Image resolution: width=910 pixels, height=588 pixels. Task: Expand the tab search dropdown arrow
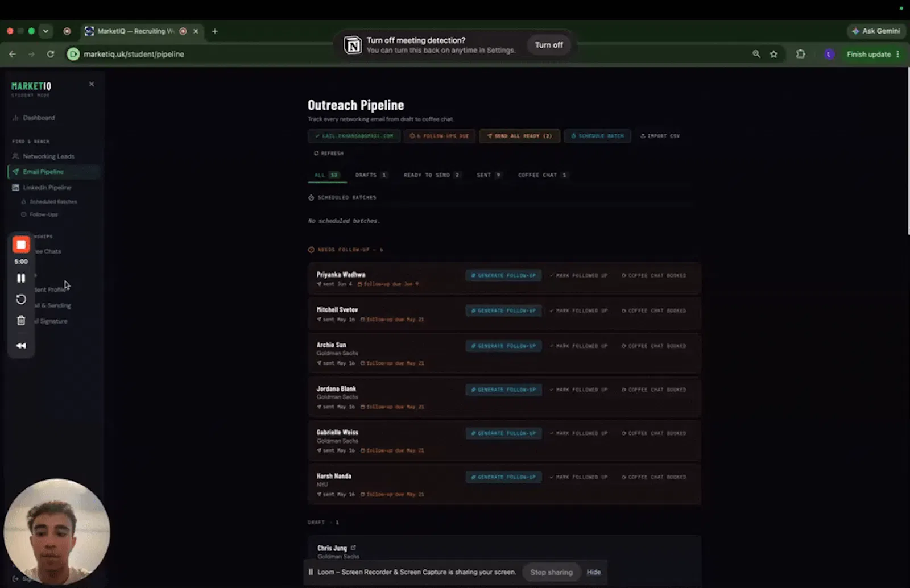45,31
